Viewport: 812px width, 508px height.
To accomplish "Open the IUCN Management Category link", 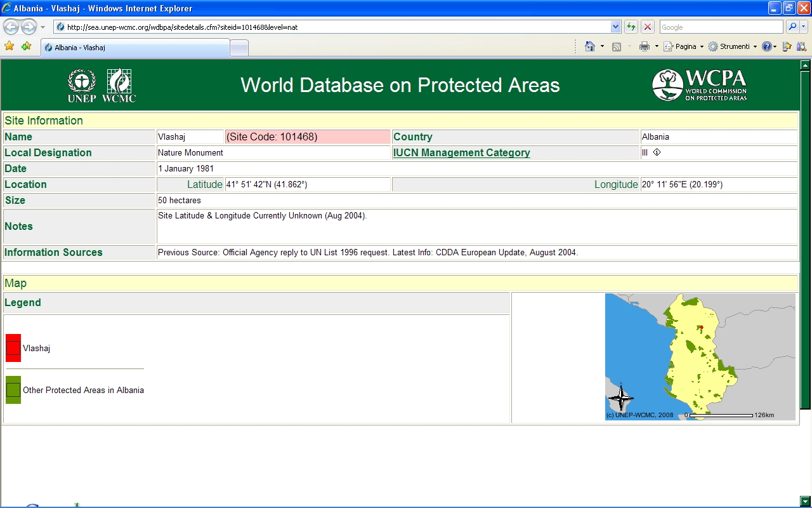I will 461,152.
